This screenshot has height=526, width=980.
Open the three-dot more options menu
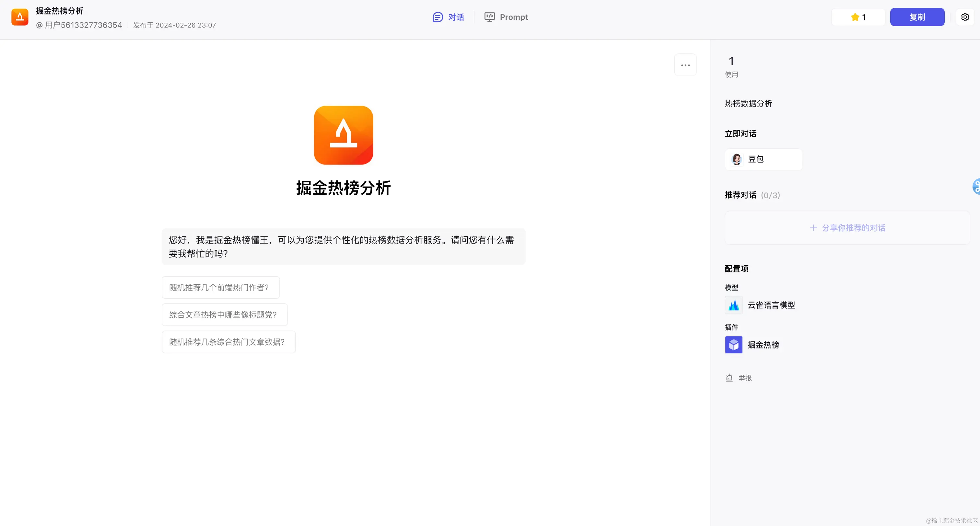click(x=685, y=65)
